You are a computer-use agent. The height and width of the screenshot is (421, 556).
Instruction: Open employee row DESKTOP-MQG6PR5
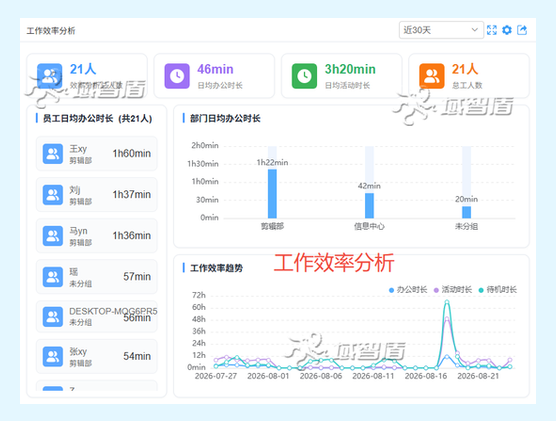[96, 317]
